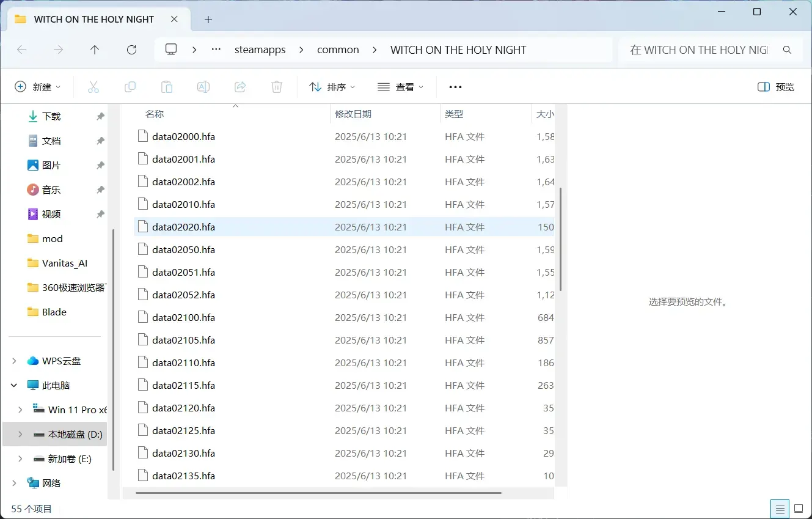Open the Vanitas_AI folder in sidebar
Screen dimensions: 812x519
65,263
